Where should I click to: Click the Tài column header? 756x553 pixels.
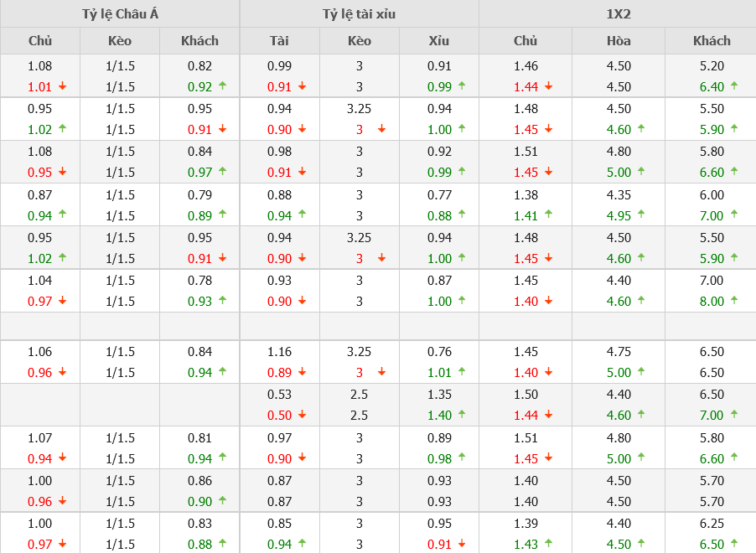click(x=279, y=40)
